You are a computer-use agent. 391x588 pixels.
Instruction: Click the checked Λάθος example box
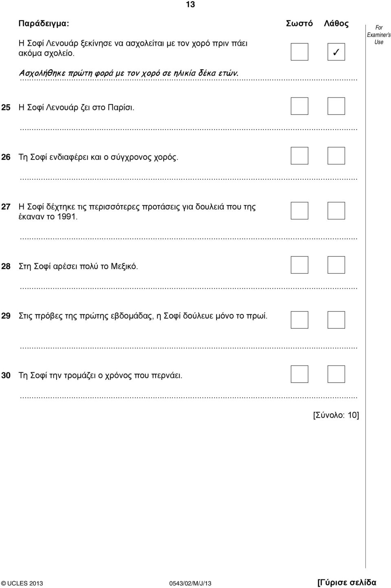pos(336,52)
